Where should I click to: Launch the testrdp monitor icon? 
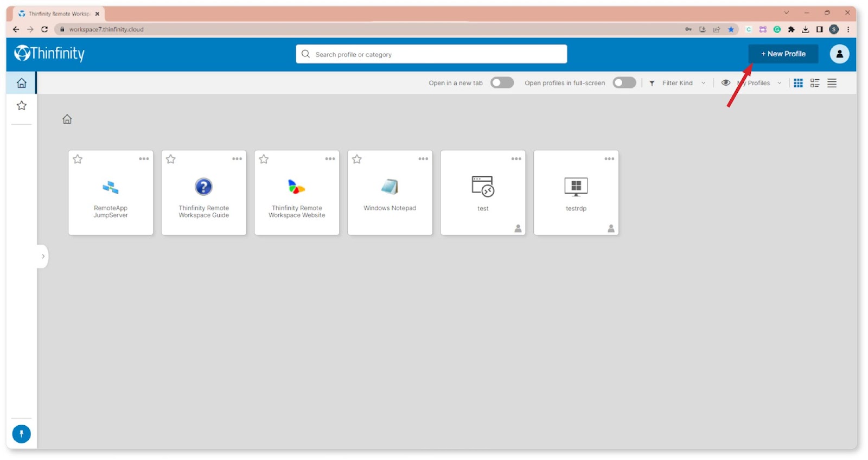click(x=576, y=187)
